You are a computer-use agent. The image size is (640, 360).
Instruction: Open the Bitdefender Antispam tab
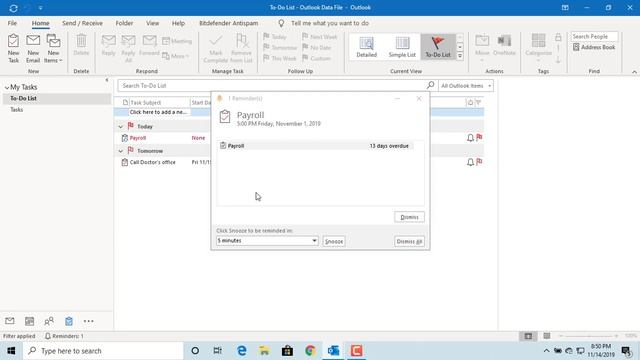tap(229, 23)
